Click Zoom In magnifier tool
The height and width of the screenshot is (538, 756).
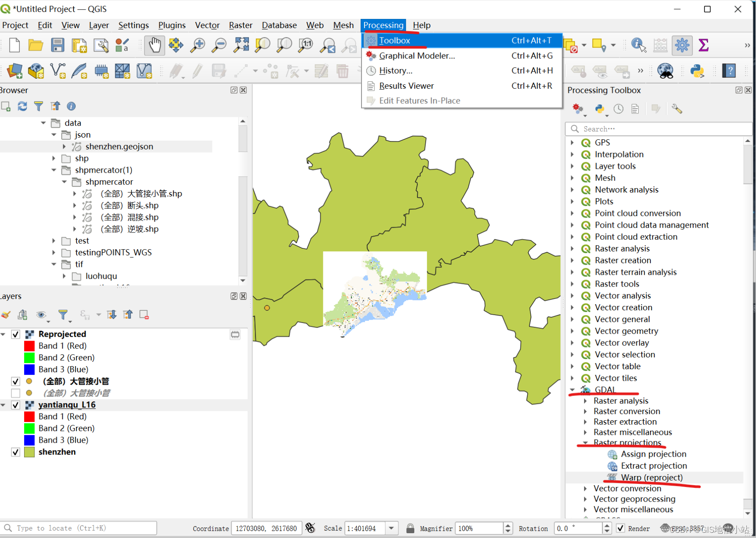point(197,45)
